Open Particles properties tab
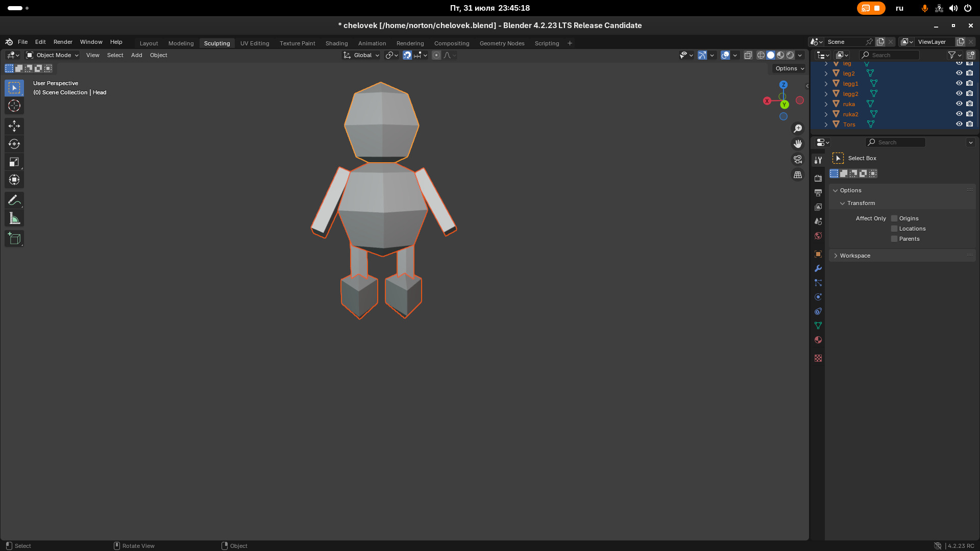This screenshot has width=980, height=551. tap(818, 282)
